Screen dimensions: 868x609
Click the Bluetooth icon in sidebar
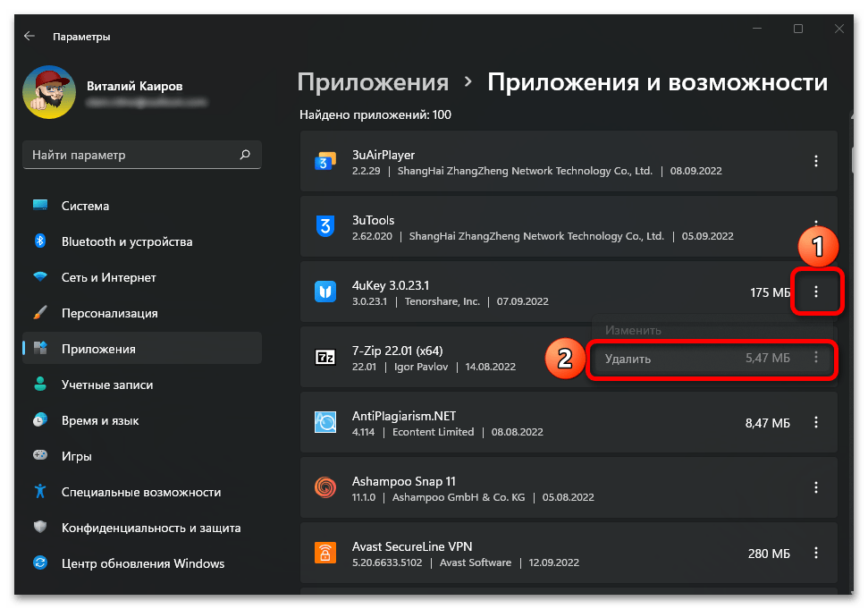coord(40,241)
